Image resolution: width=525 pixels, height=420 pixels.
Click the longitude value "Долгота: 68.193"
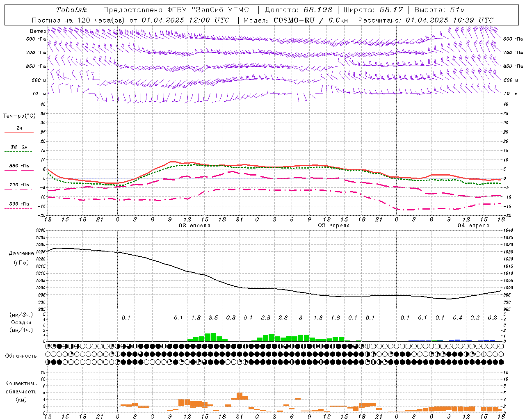(x=298, y=10)
